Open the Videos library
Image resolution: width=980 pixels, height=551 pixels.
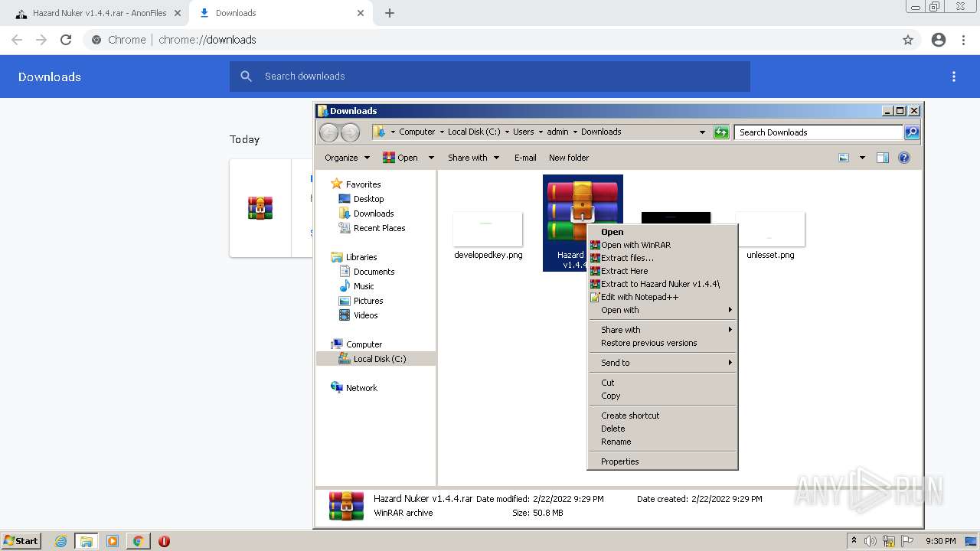365,315
